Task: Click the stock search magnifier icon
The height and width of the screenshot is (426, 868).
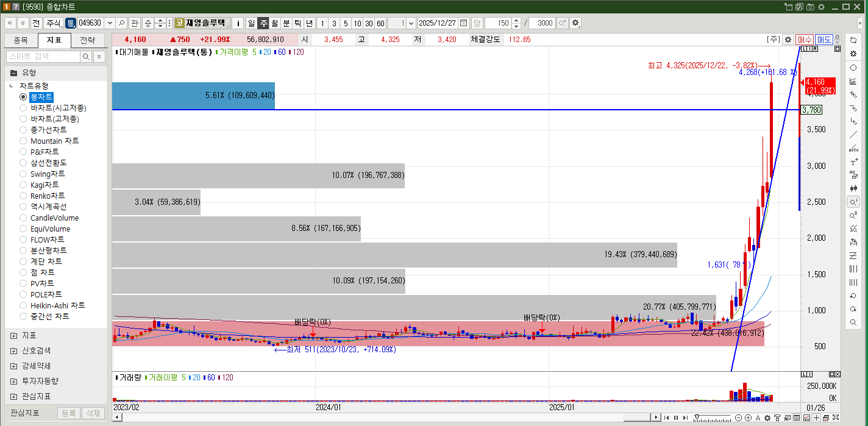Action: (x=122, y=23)
